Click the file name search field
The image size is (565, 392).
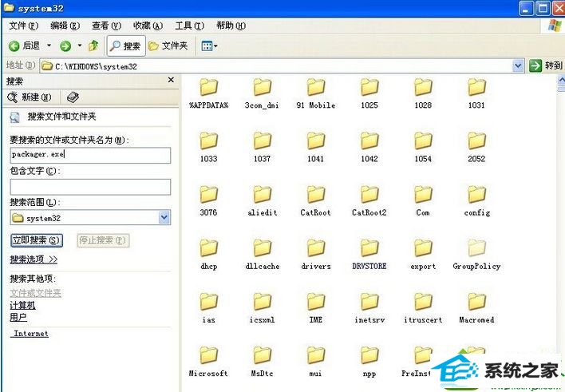click(90, 155)
